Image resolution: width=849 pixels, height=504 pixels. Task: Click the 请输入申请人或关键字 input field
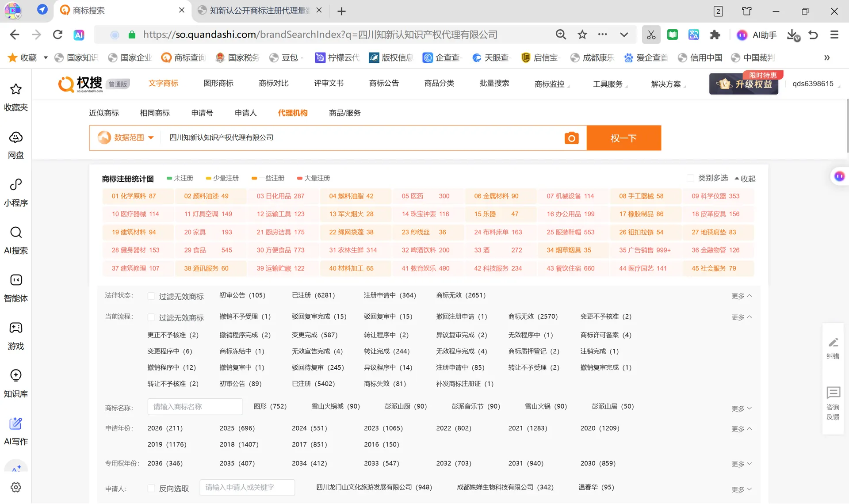coord(247,487)
